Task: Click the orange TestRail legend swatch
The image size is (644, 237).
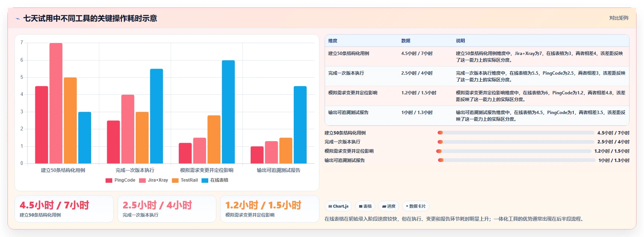Action: click(175, 181)
